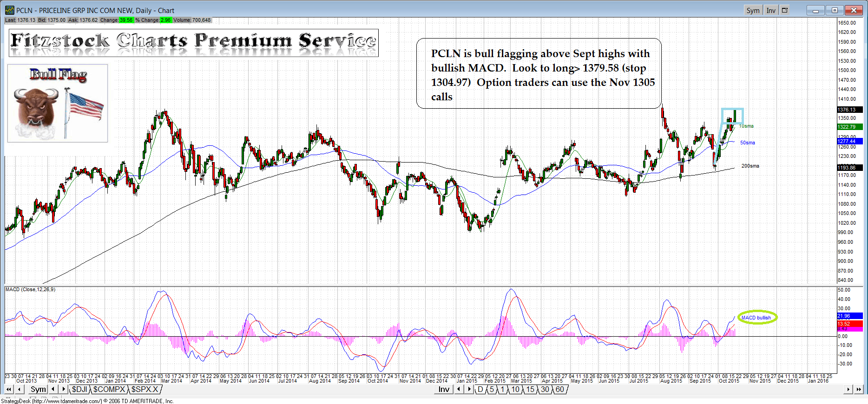Open the Sym selector in the title bar
This screenshot has height=404, width=868.
tap(753, 10)
